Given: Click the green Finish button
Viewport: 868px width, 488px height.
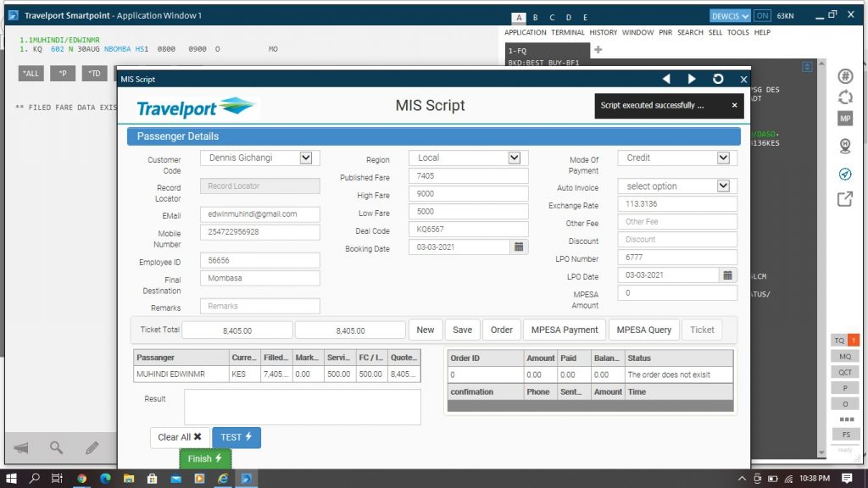Looking at the screenshot, I should click(x=205, y=458).
